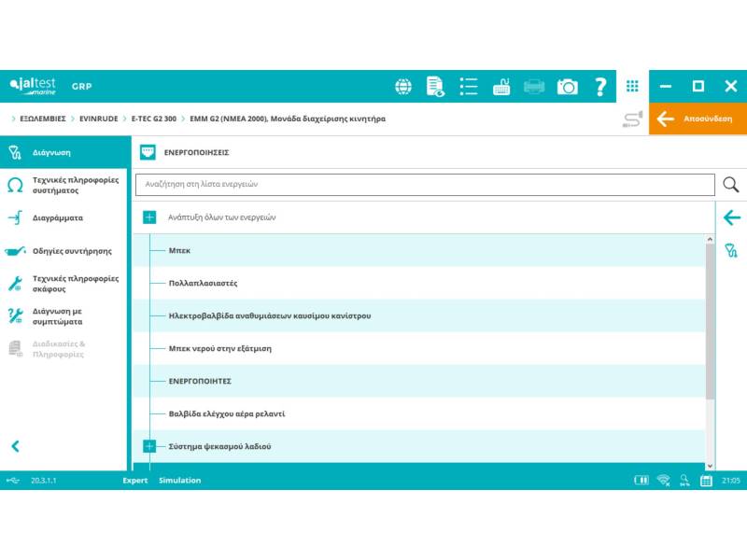The image size is (747, 560).
Task: Click the globe icon in the top toolbar
Action: pyautogui.click(x=403, y=87)
